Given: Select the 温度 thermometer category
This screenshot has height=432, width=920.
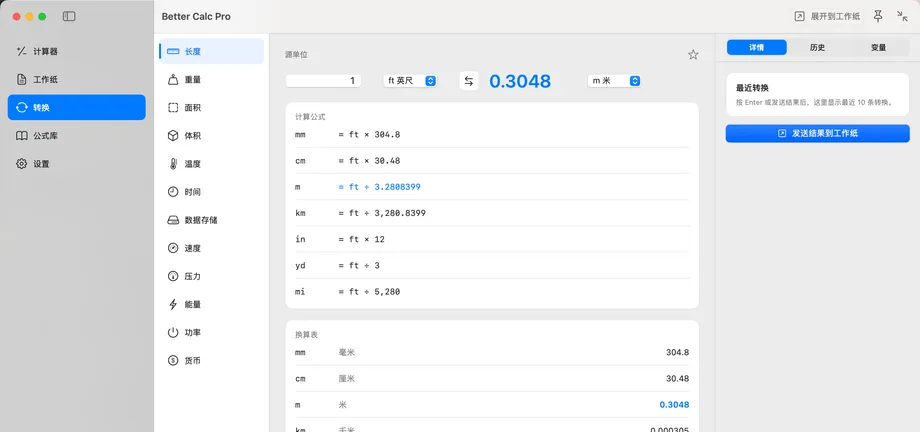Looking at the screenshot, I should tap(211, 164).
